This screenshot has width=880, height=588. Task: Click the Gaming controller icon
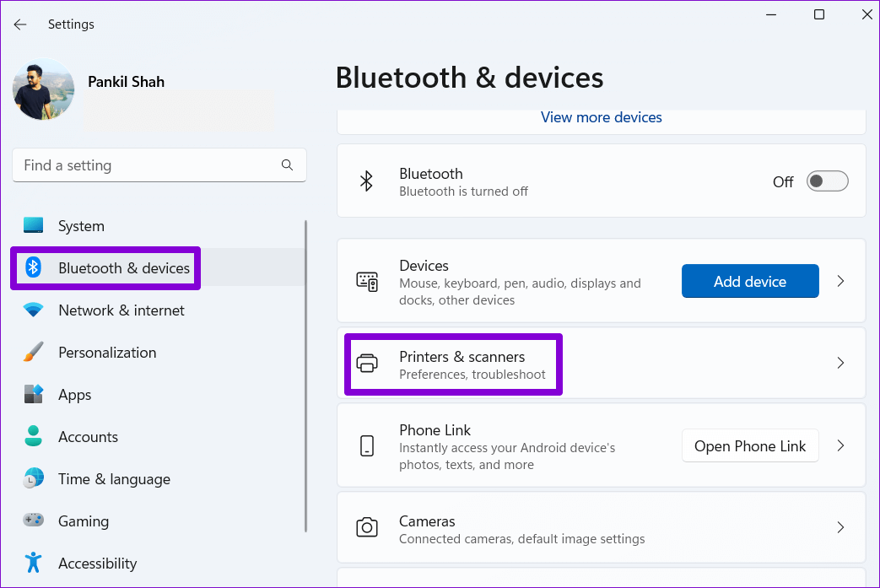pyautogui.click(x=34, y=521)
